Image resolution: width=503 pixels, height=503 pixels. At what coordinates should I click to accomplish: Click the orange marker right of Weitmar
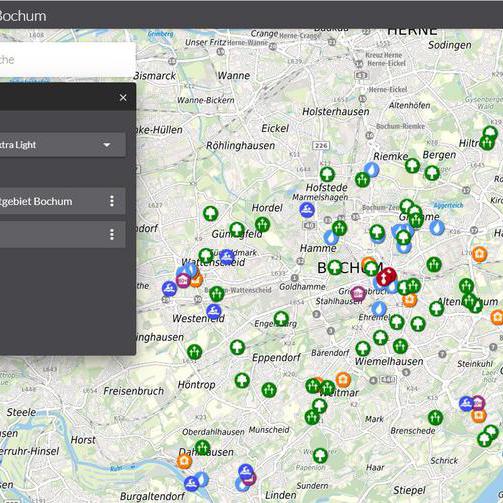(343, 380)
